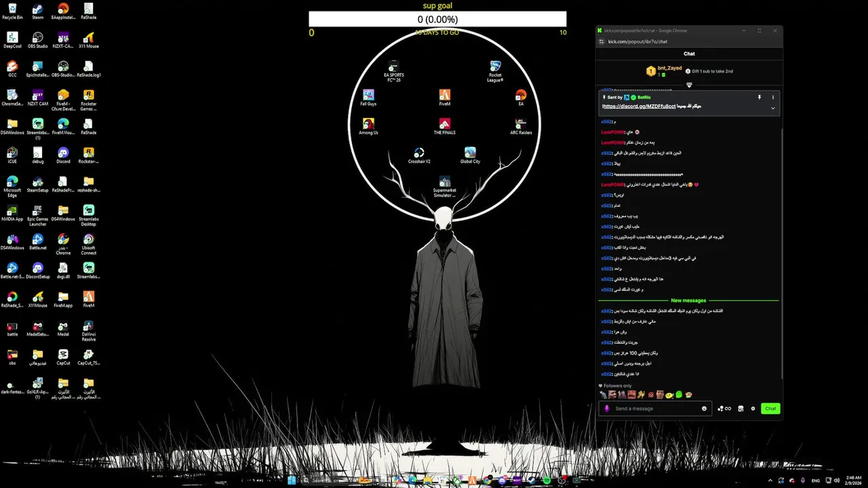The height and width of the screenshot is (488, 868).
Task: Open the Kick shop icon
Action: pos(741,409)
